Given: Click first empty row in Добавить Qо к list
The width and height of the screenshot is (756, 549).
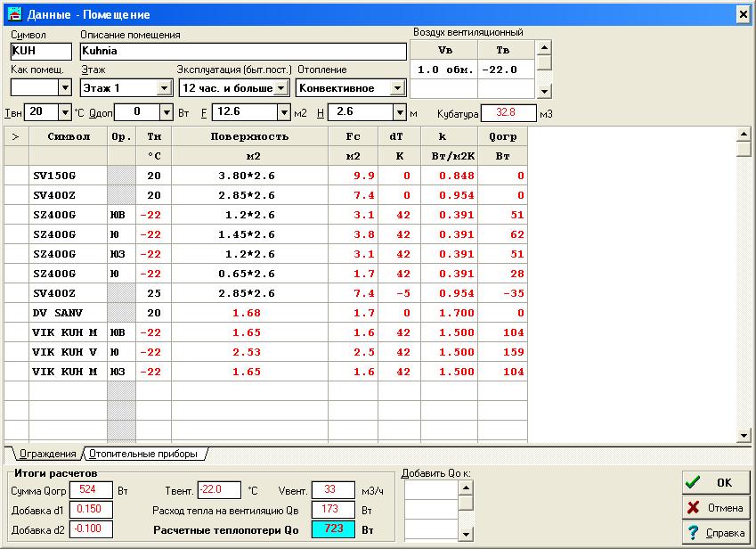Looking at the screenshot, I should pyautogui.click(x=431, y=489).
